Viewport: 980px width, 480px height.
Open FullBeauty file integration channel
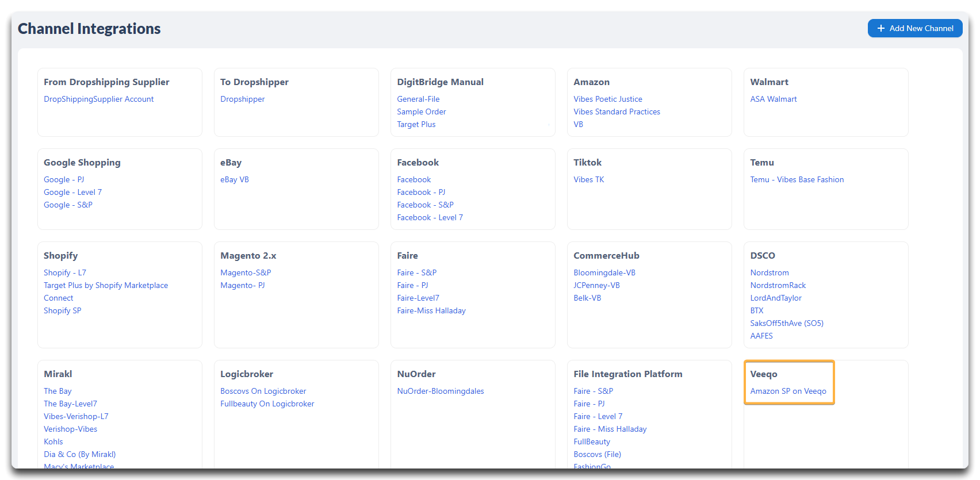click(x=592, y=441)
